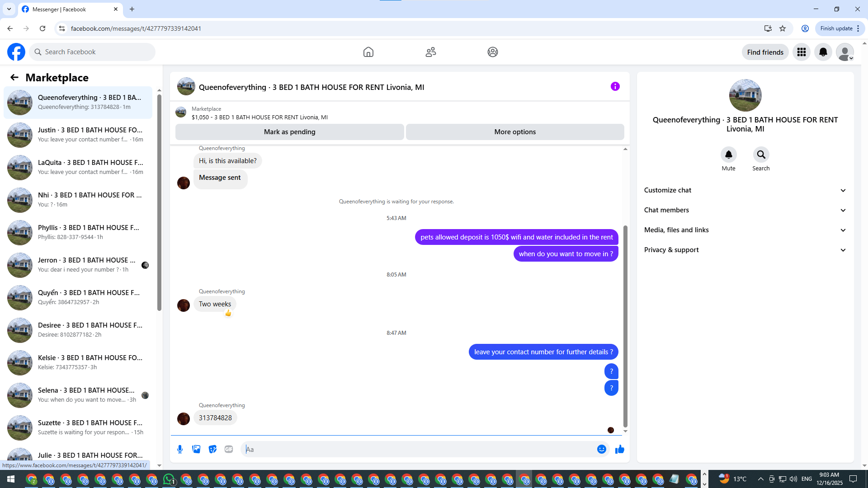868x488 pixels.
Task: Open Chrome profile icon in toolbar
Action: coord(805,28)
